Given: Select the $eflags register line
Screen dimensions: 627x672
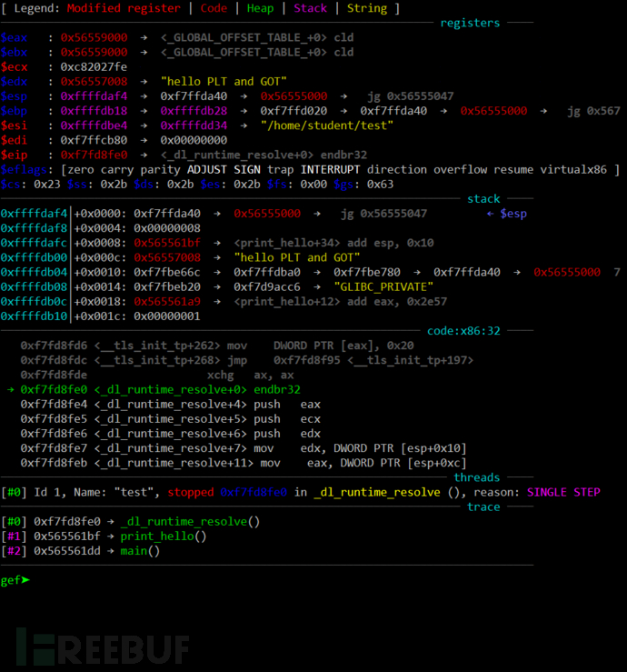Looking at the screenshot, I should (x=309, y=169).
